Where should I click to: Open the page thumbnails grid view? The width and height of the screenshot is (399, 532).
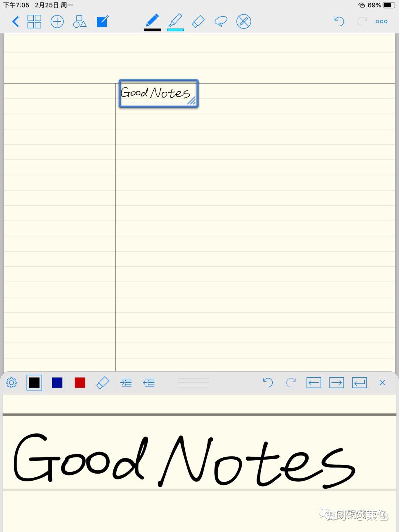[34, 21]
